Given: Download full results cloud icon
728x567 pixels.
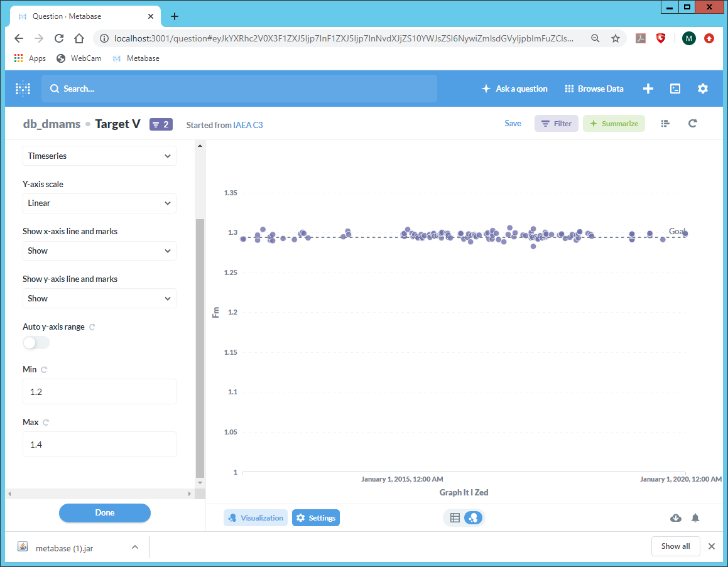Looking at the screenshot, I should [675, 518].
